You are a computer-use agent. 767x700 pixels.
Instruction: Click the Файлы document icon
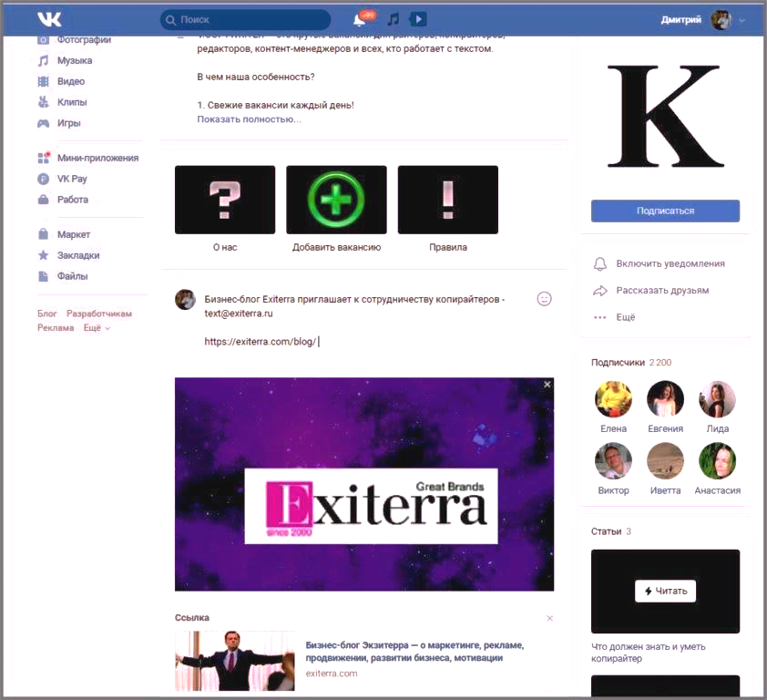pos(44,276)
